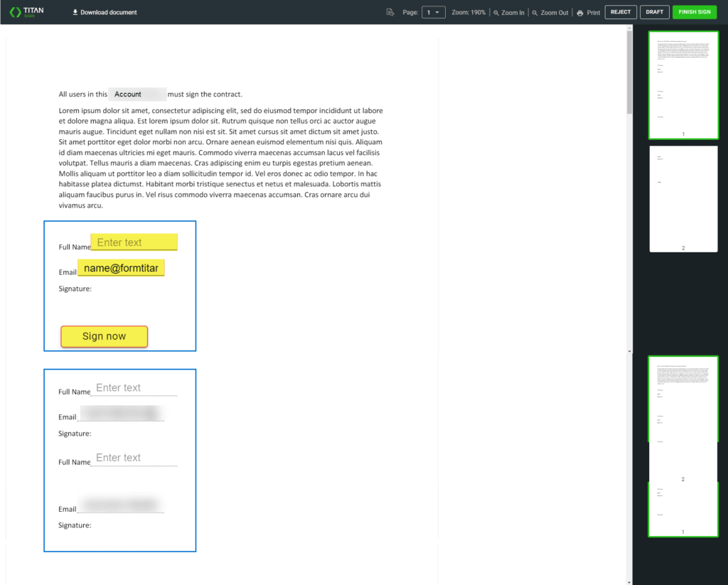Click the second block's Full Name field
Screen dimensions: 728x585
pyautogui.click(x=134, y=387)
